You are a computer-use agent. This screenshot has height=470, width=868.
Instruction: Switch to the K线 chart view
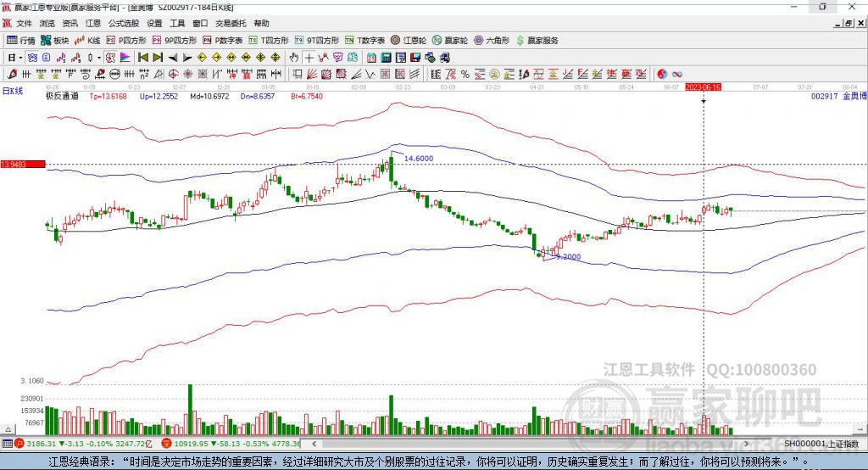click(x=87, y=41)
